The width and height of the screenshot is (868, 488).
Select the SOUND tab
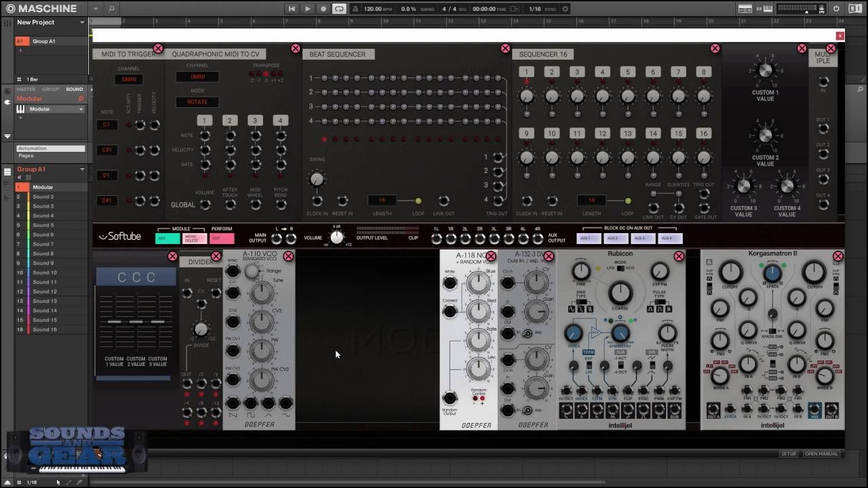pos(75,89)
